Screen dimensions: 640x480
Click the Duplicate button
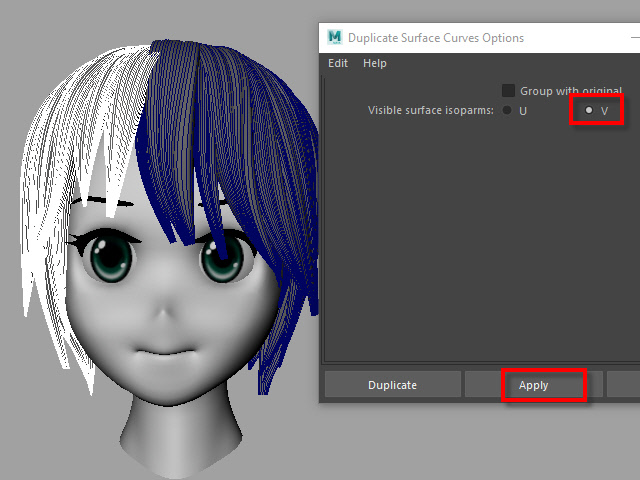pyautogui.click(x=392, y=385)
